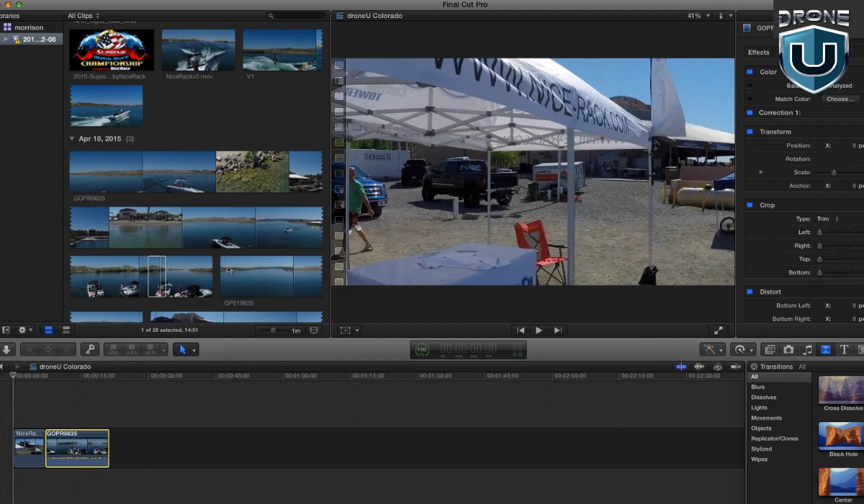Image resolution: width=864 pixels, height=504 pixels.
Task: Import media with the down-arrow button
Action: pyautogui.click(x=6, y=350)
